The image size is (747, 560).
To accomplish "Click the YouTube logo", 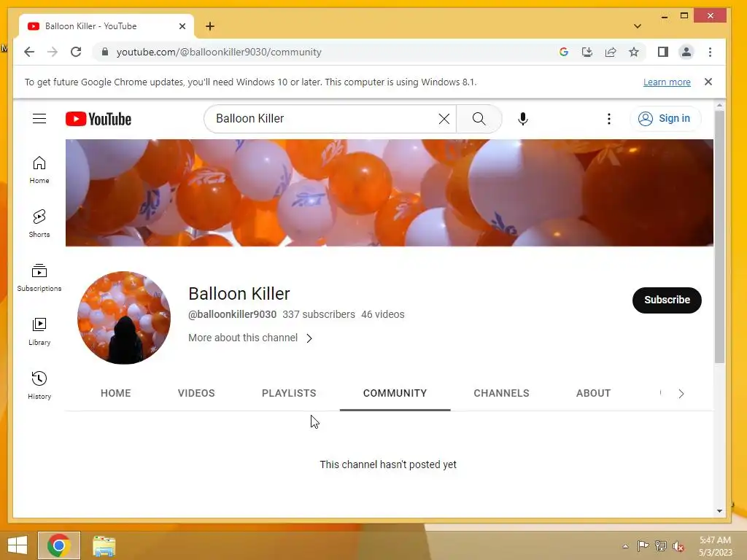I will coord(98,119).
